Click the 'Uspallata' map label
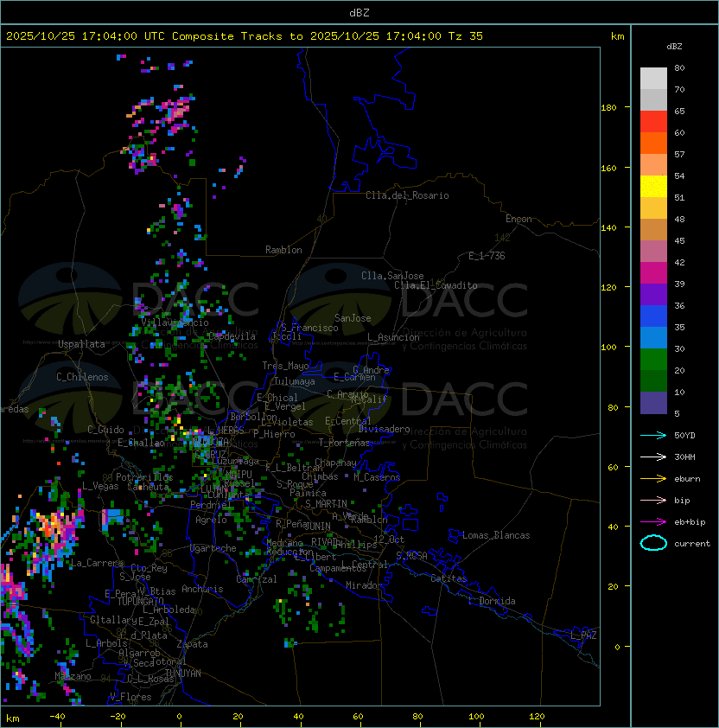Image resolution: width=719 pixels, height=728 pixels. point(81,344)
